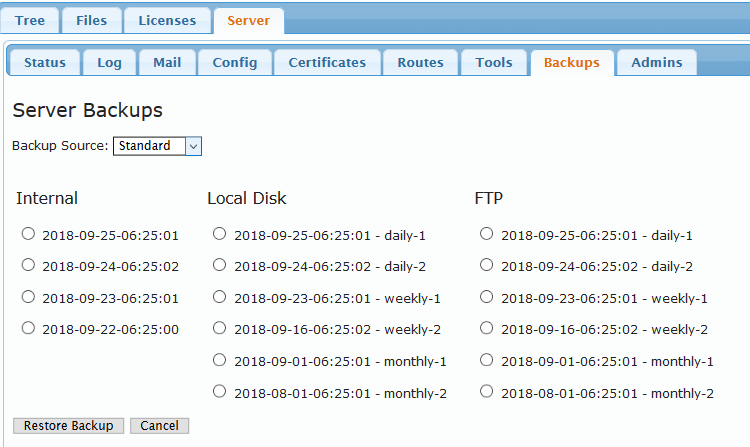This screenshot has height=447, width=750.
Task: Pick FTP daily-2 backup
Action: click(486, 264)
